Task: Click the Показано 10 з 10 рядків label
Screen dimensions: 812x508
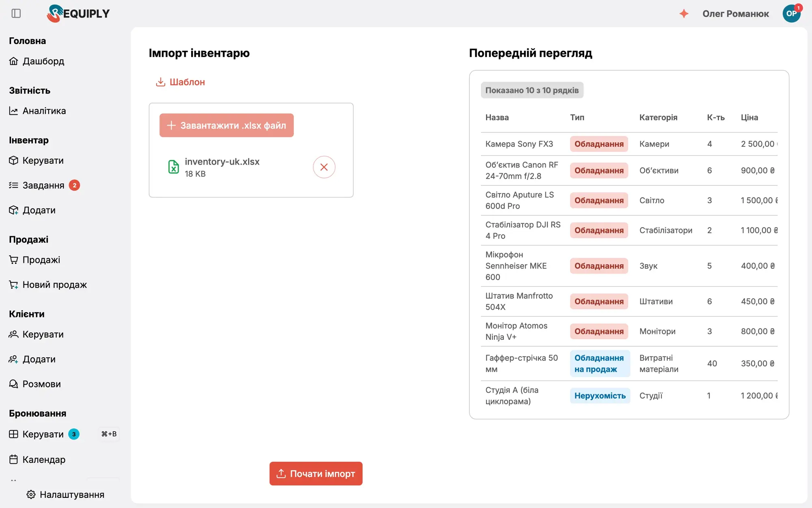Action: click(532, 90)
